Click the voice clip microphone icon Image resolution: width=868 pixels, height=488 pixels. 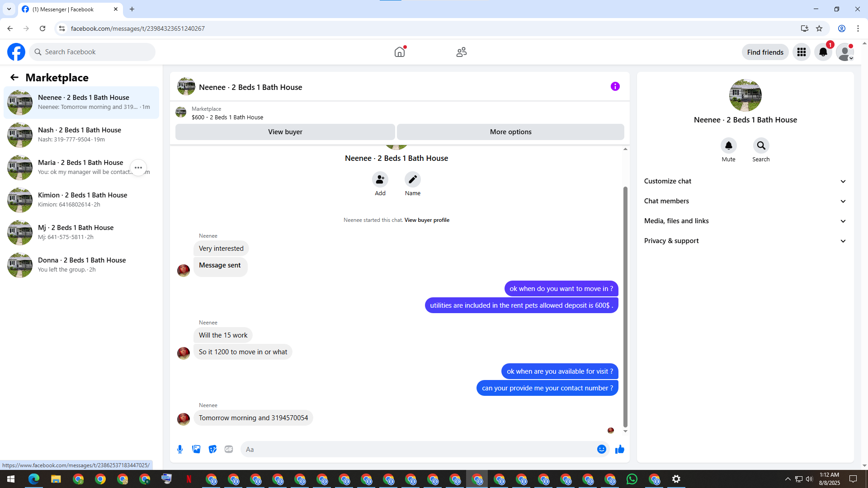(180, 449)
